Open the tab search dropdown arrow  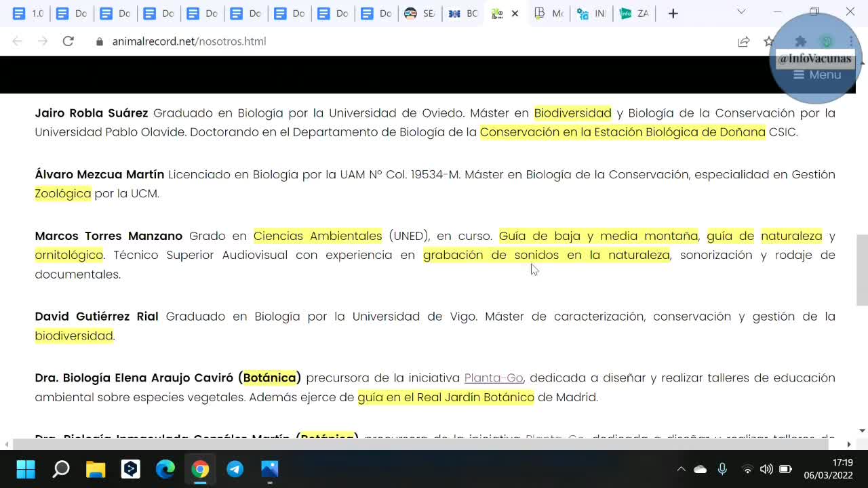tap(741, 12)
